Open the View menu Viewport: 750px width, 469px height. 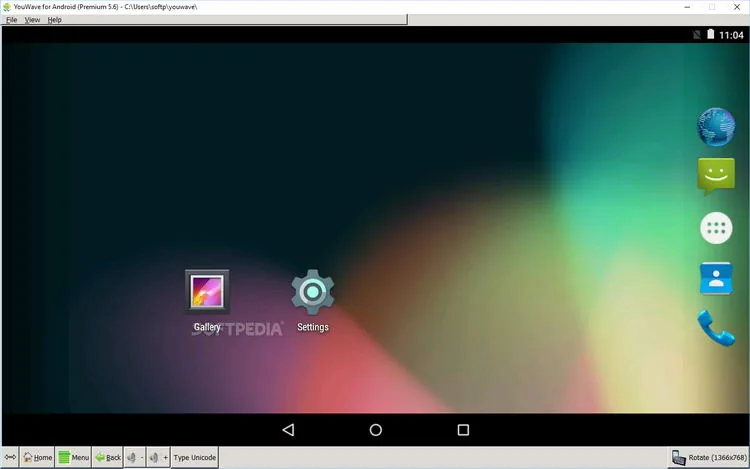coord(32,20)
